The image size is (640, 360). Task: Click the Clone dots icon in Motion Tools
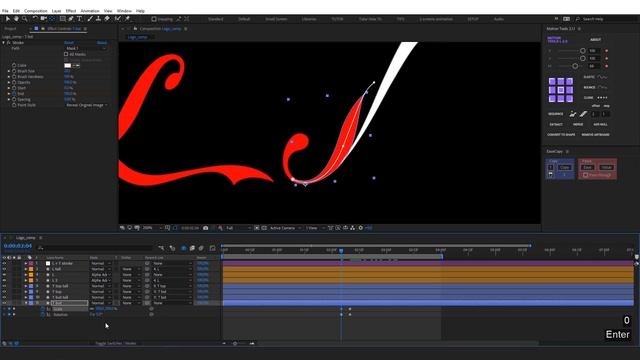(602, 98)
